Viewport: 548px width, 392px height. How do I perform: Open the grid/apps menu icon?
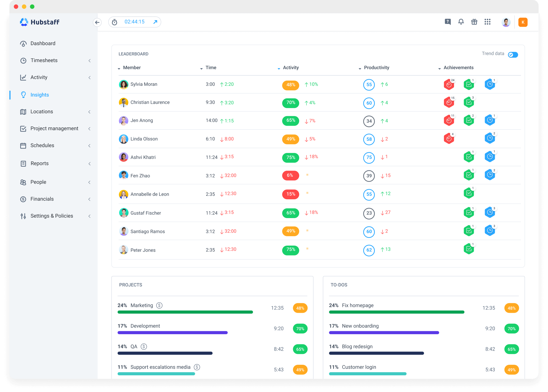487,23
